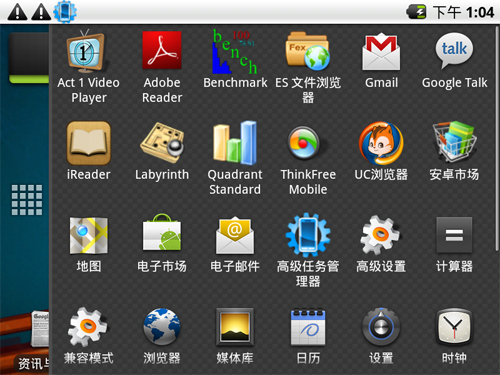Viewport: 500px width, 375px height.
Task: Open 兼容模式 compatibility mode
Action: coord(88,335)
